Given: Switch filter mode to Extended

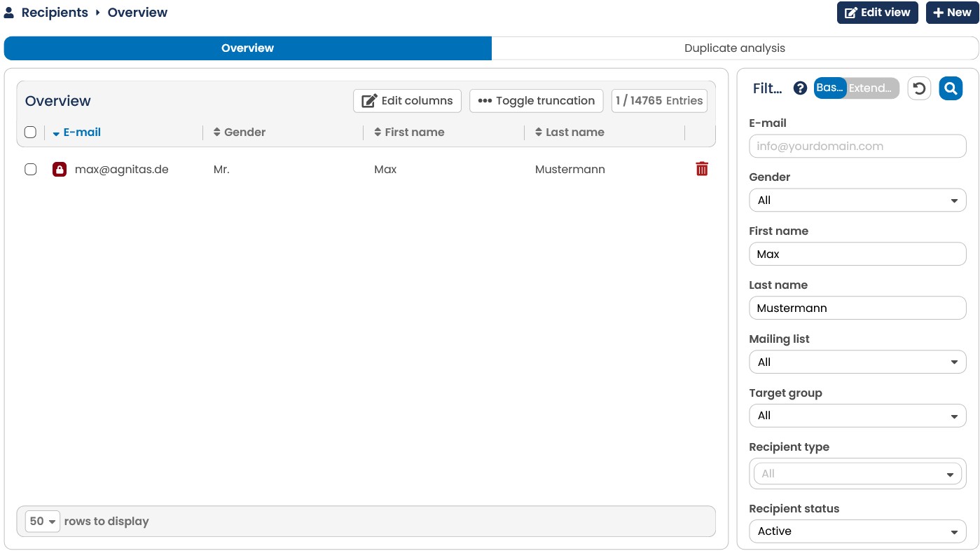Looking at the screenshot, I should click(870, 88).
